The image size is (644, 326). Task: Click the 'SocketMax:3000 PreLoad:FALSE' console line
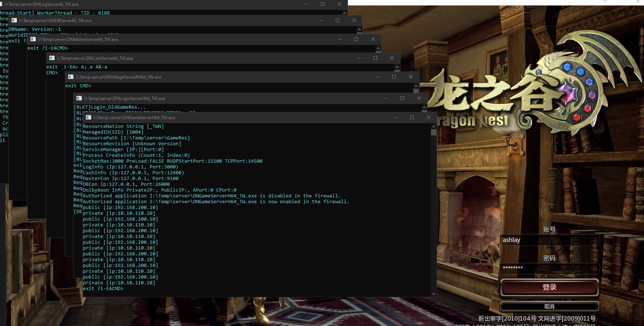pos(173,161)
